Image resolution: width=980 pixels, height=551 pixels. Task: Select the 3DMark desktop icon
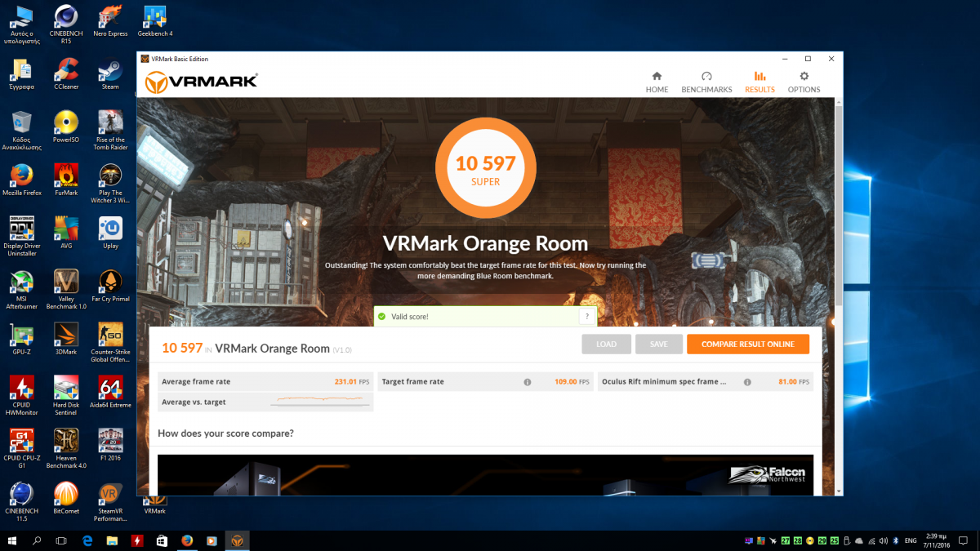pyautogui.click(x=66, y=340)
